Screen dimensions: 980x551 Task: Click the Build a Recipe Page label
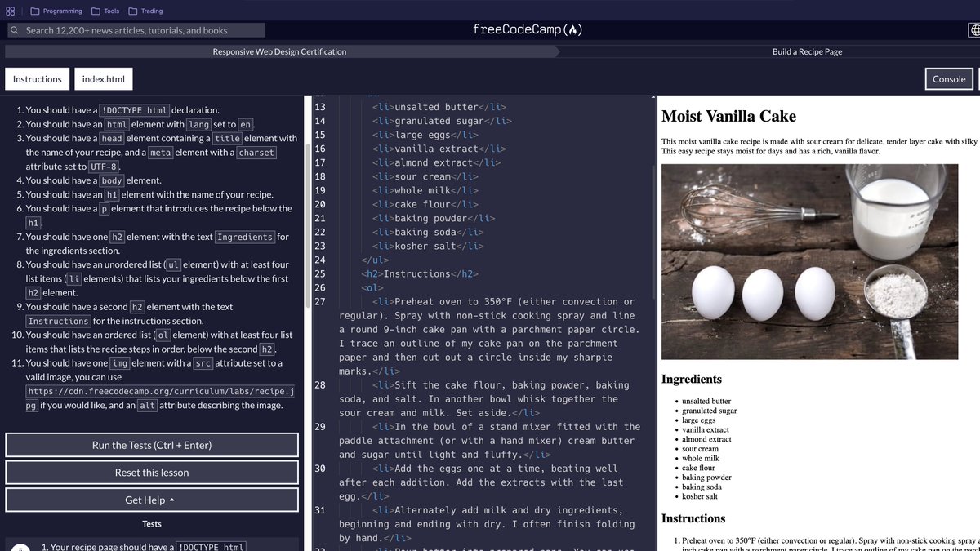pyautogui.click(x=807, y=51)
